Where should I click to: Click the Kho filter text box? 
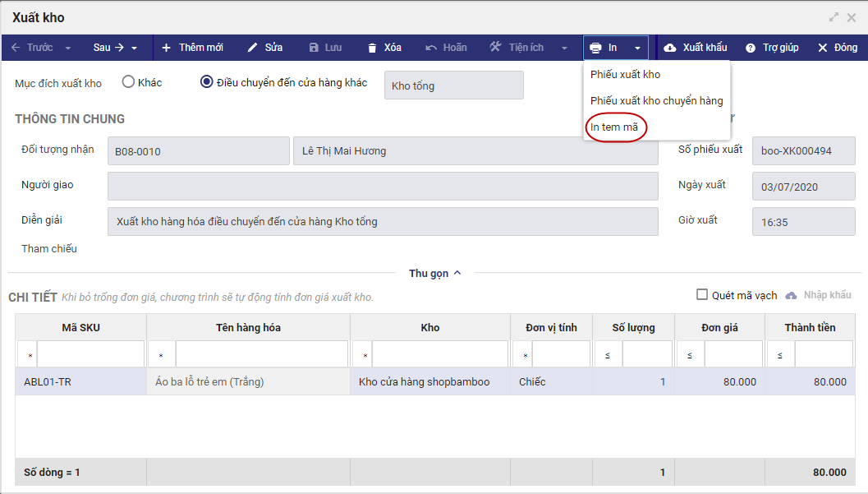(440, 354)
